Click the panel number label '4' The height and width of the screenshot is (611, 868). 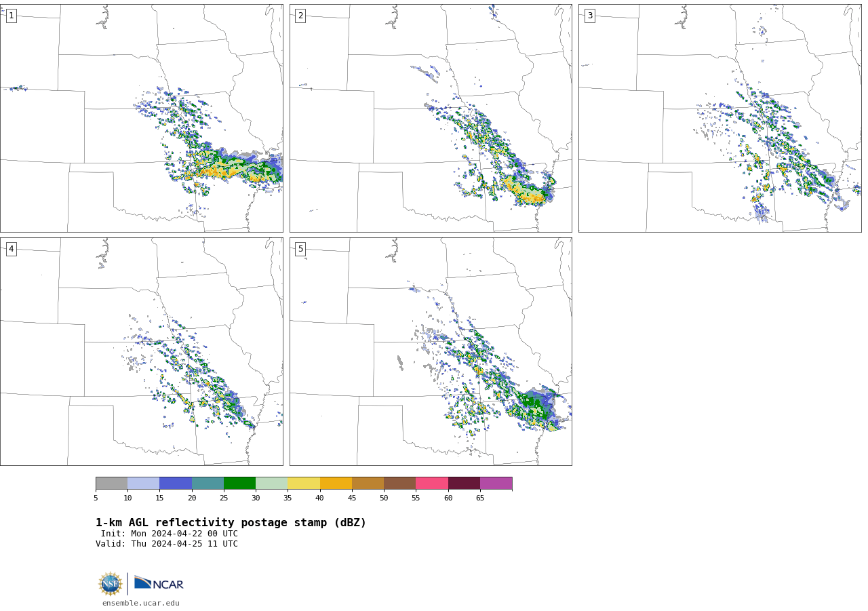pos(11,249)
